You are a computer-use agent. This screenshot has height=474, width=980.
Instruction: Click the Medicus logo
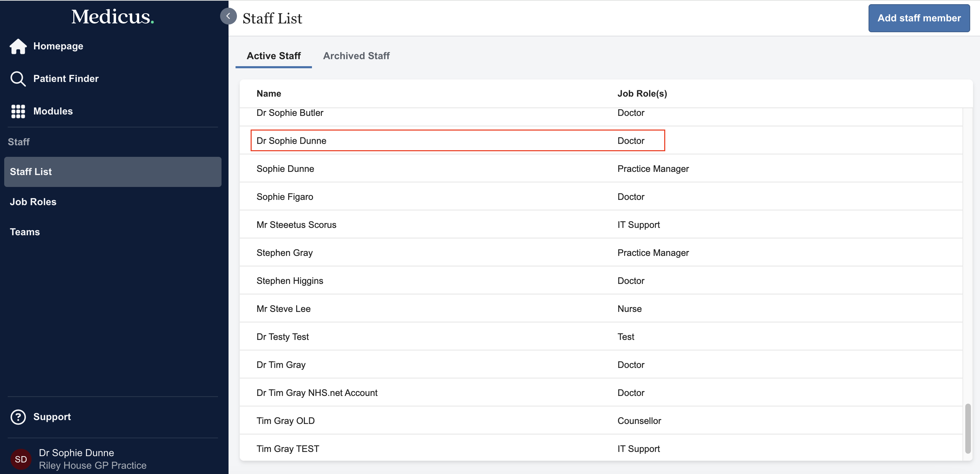click(113, 17)
